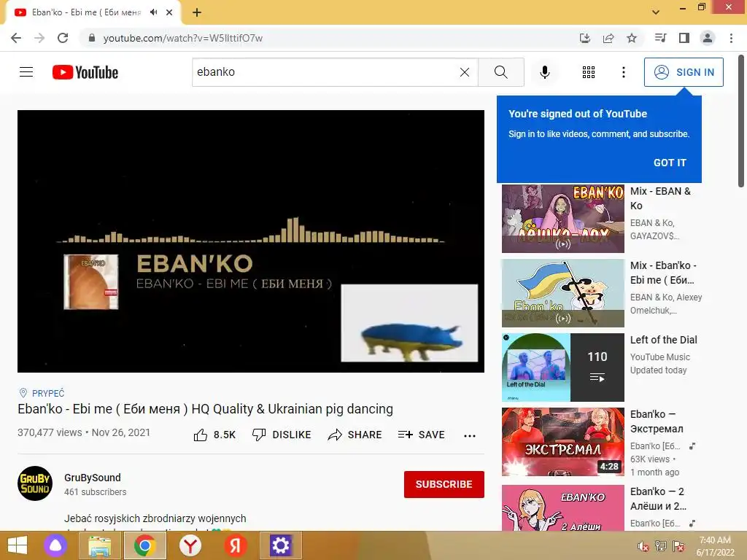Install app icon in address bar
Screen dimensions: 747x560
point(585,38)
